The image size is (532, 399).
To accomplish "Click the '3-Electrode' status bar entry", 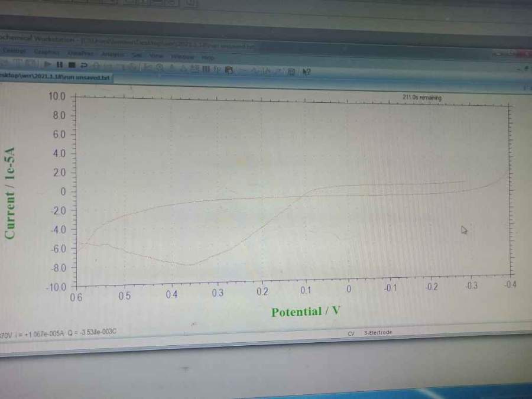I will tap(378, 332).
